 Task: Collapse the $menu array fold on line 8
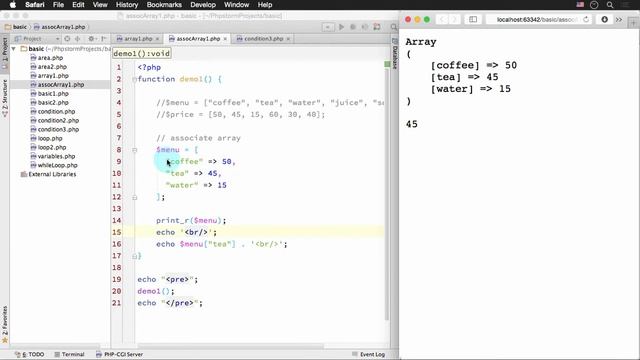(x=134, y=150)
